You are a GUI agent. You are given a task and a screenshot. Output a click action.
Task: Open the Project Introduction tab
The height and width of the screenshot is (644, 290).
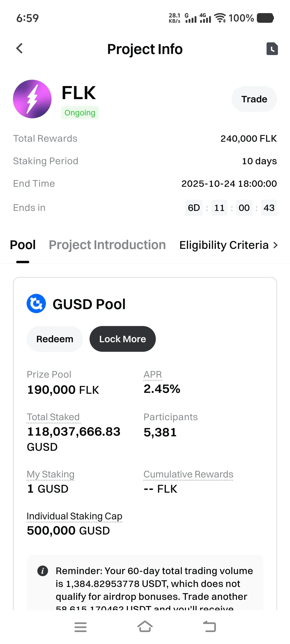107,245
